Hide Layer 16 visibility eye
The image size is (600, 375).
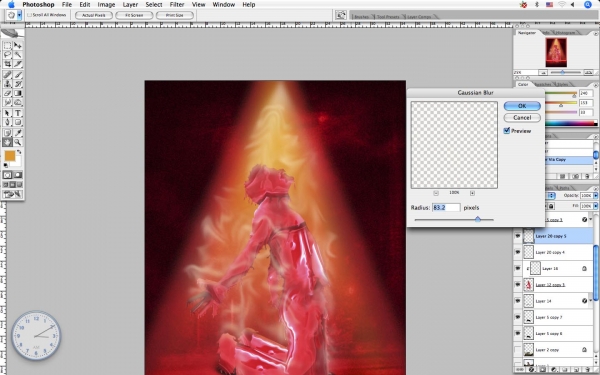[517, 269]
